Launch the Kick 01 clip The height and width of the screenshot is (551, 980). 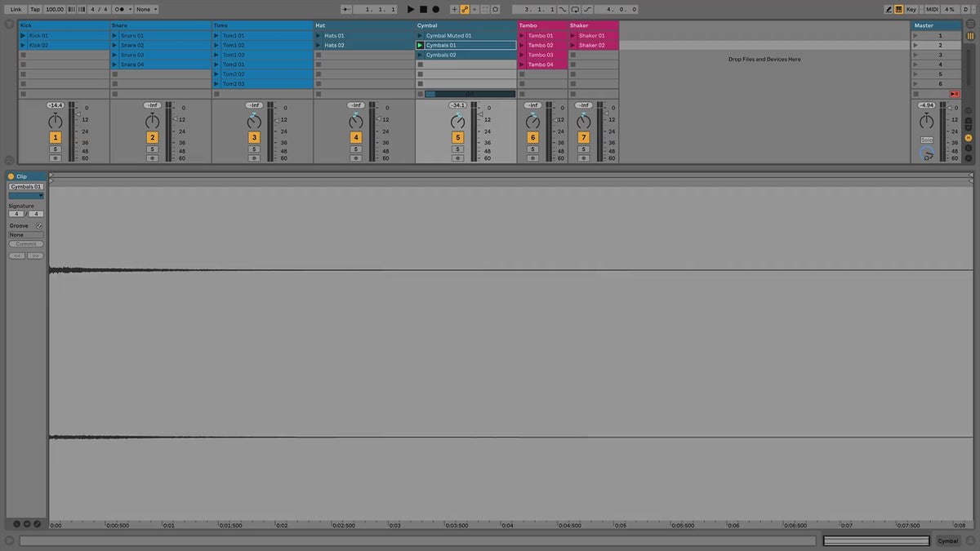point(24,36)
